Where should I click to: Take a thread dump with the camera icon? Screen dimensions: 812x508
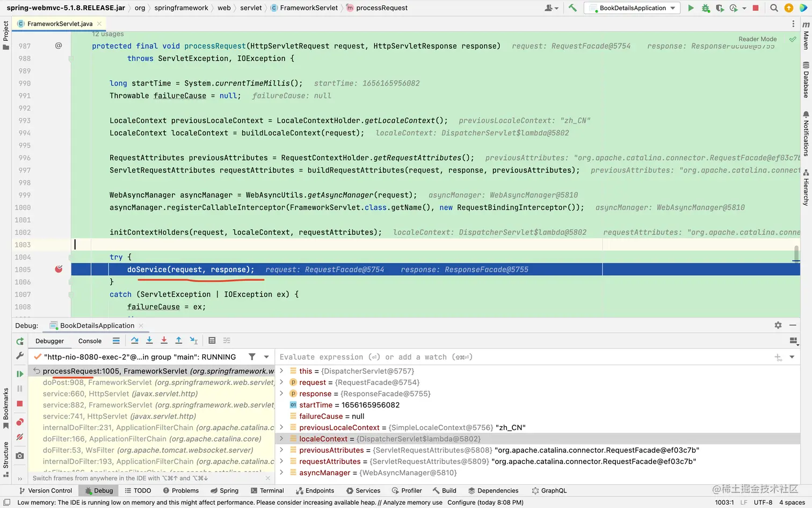coord(20,456)
